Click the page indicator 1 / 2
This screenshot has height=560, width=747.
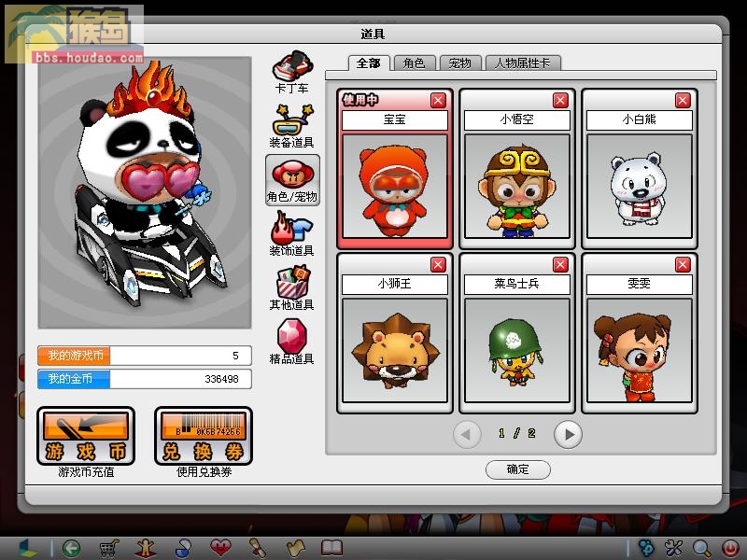[517, 434]
